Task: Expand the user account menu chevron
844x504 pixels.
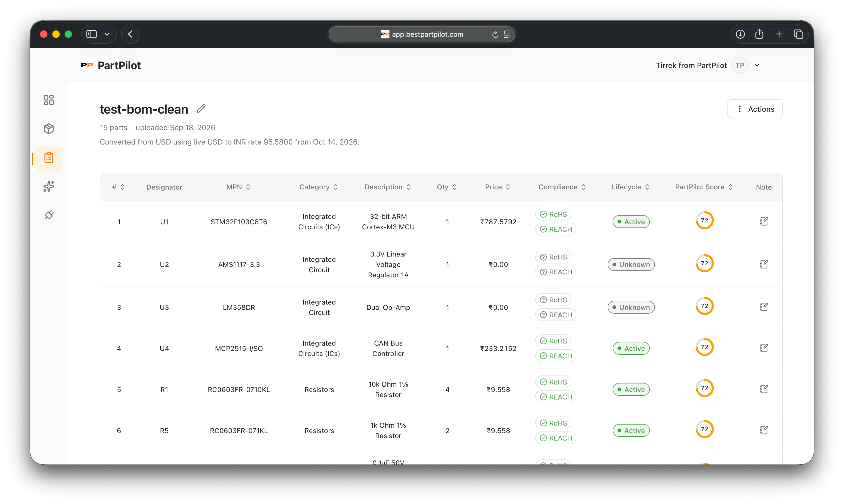Action: tap(757, 65)
